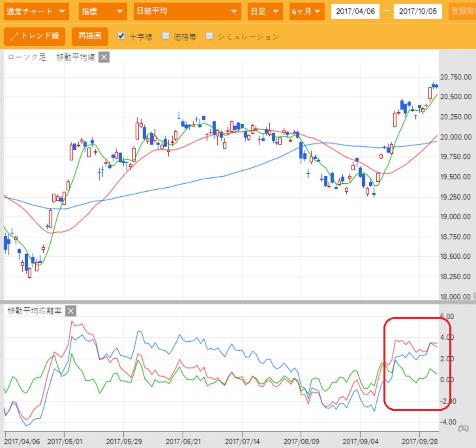Viewport: 476px width, 448px height.
Task: Click the 再描画 redraw button
Action: [x=90, y=37]
